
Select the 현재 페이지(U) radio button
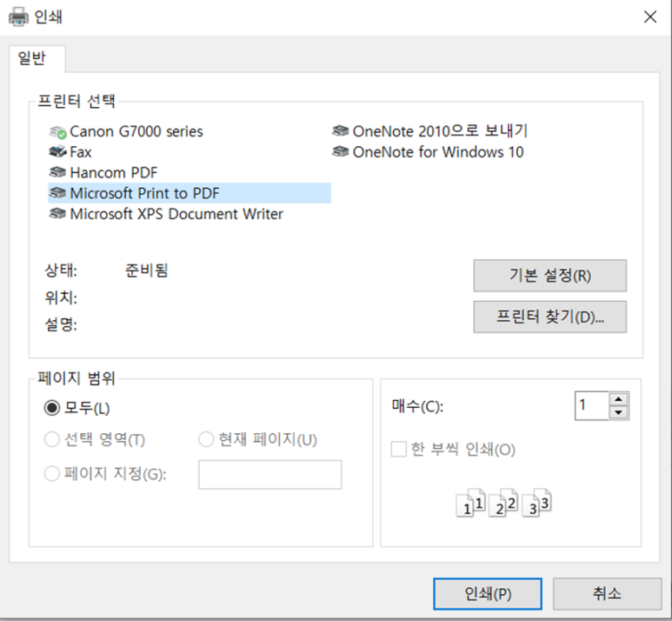[206, 439]
